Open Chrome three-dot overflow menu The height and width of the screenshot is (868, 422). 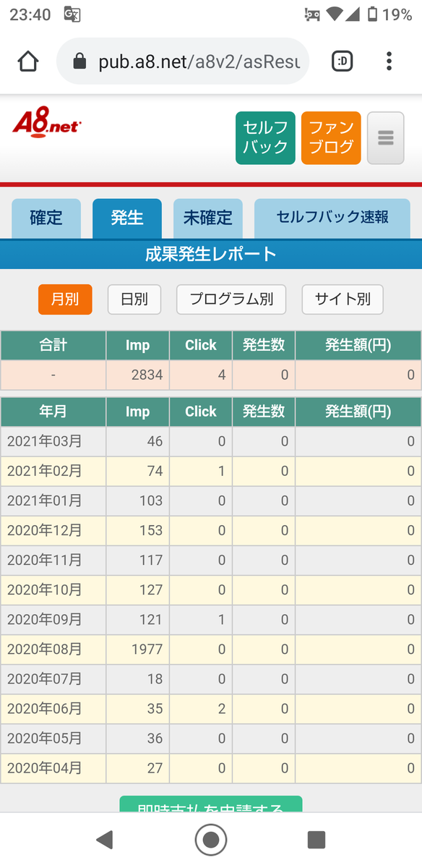click(x=389, y=61)
